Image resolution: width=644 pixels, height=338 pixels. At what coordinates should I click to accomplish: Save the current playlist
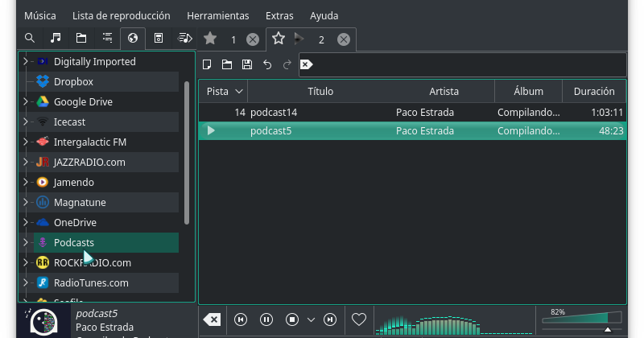[247, 64]
